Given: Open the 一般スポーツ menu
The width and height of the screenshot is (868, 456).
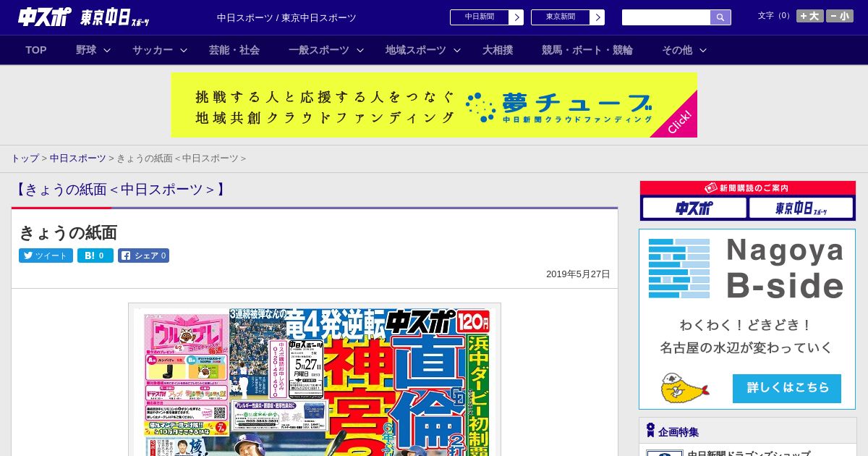Looking at the screenshot, I should pyautogui.click(x=319, y=50).
